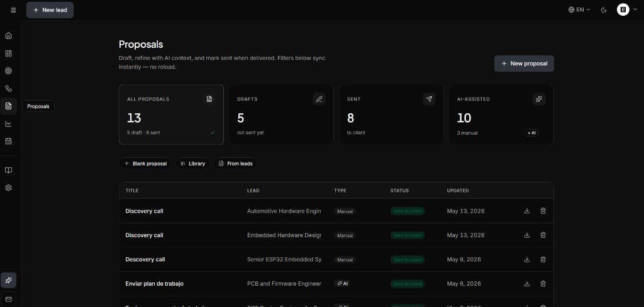Click the AI type badge on Enviar row
Screen dimensions: 644x307
342,284
